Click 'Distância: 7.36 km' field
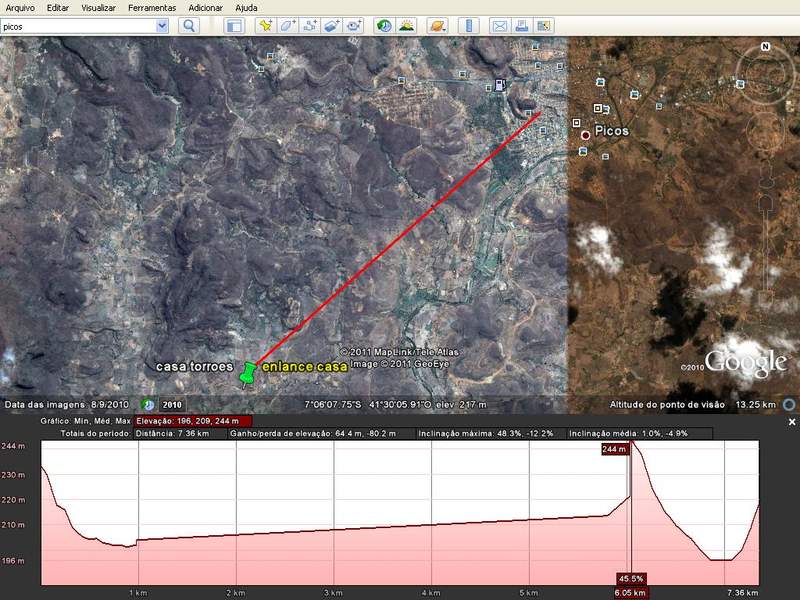 pos(180,434)
